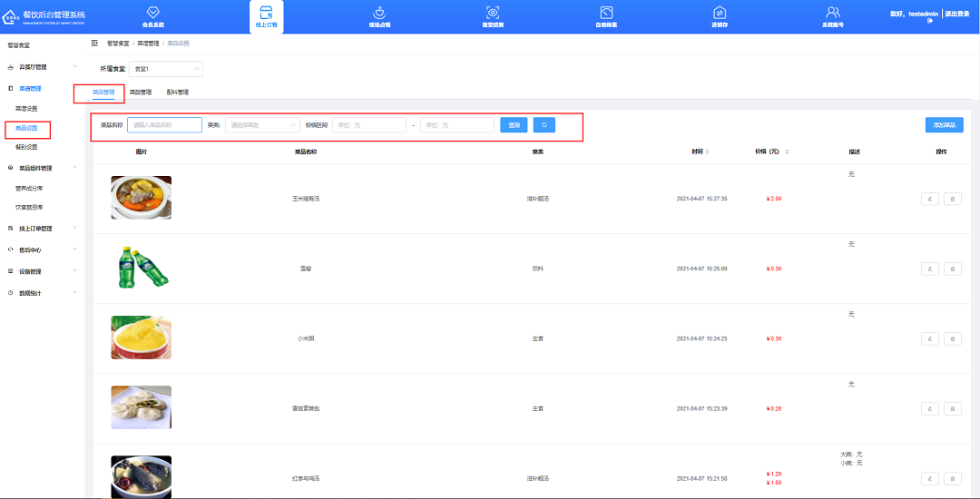Select 餐别设置 in the sidebar

tap(26, 147)
